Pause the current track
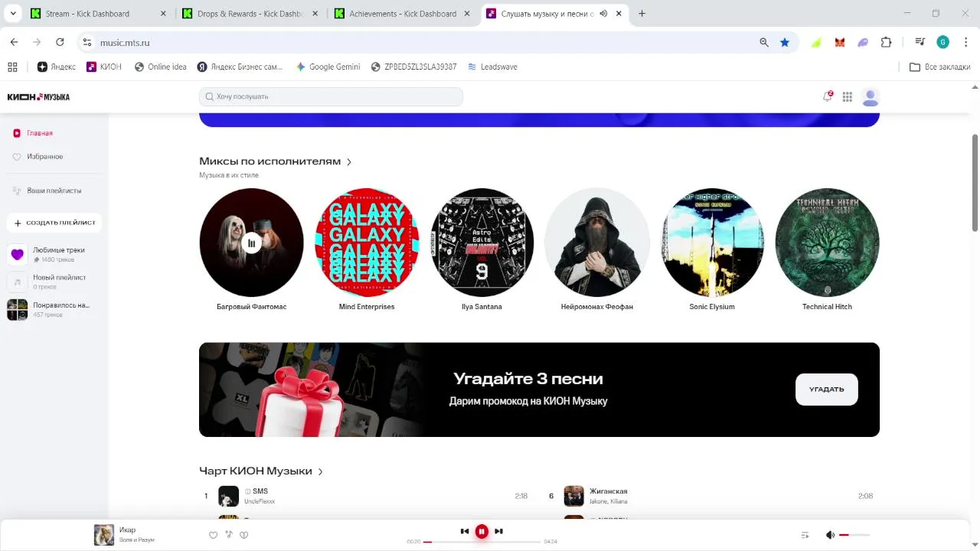 (x=482, y=531)
